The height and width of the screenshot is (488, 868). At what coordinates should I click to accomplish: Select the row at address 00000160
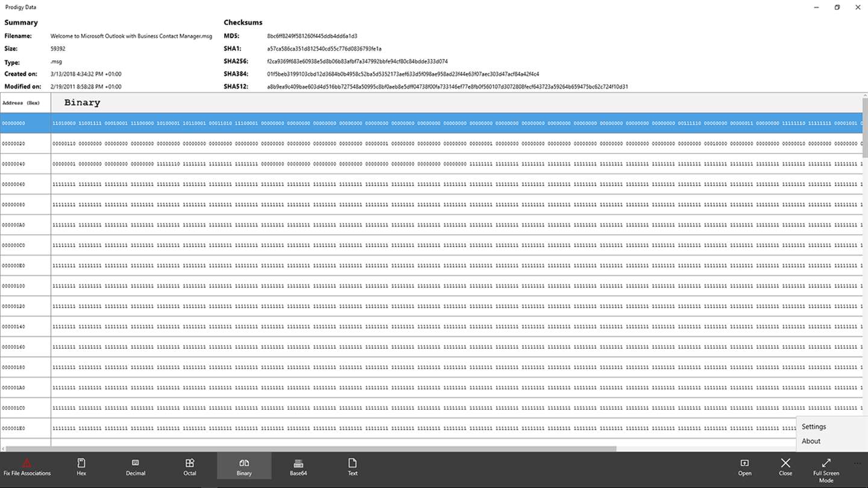pyautogui.click(x=431, y=348)
